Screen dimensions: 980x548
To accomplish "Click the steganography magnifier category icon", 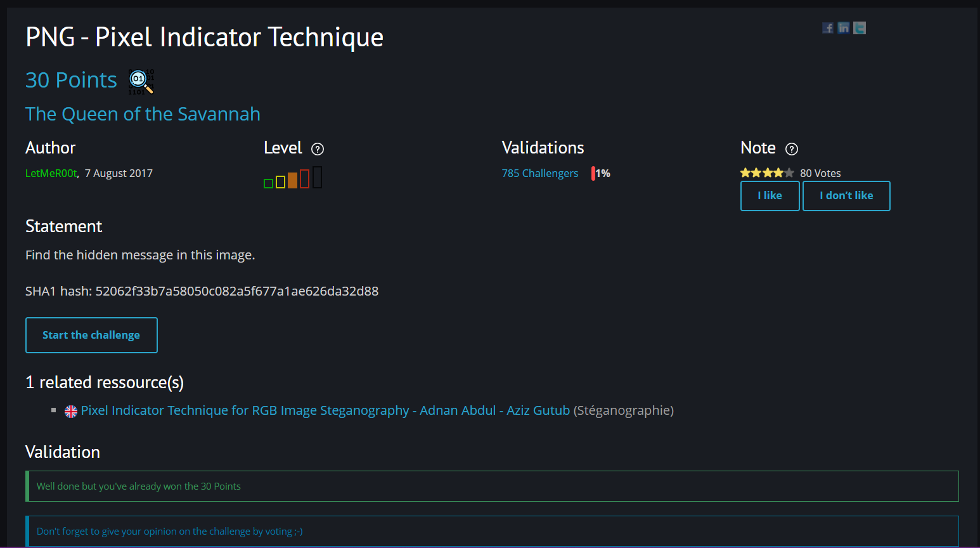I will tap(141, 81).
